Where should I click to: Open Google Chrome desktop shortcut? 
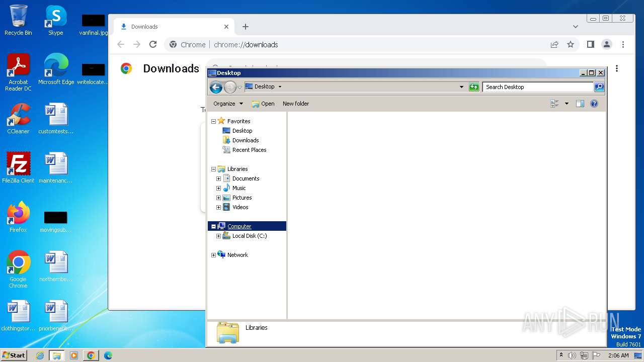click(x=18, y=269)
